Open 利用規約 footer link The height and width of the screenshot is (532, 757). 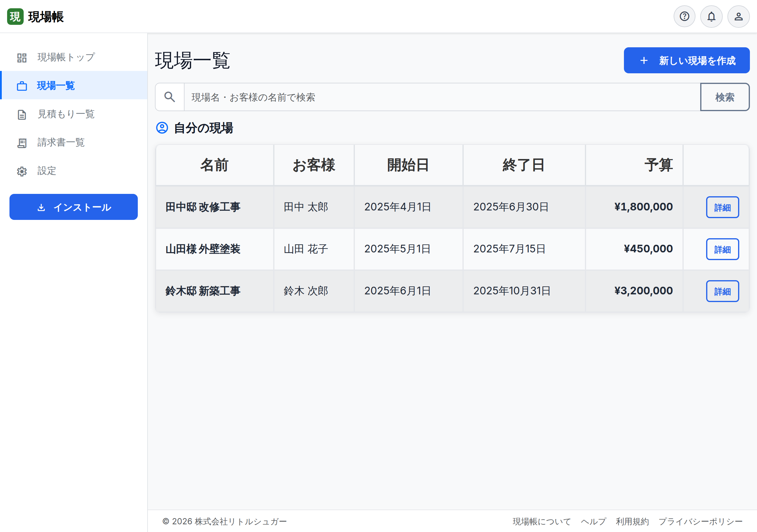click(x=632, y=521)
